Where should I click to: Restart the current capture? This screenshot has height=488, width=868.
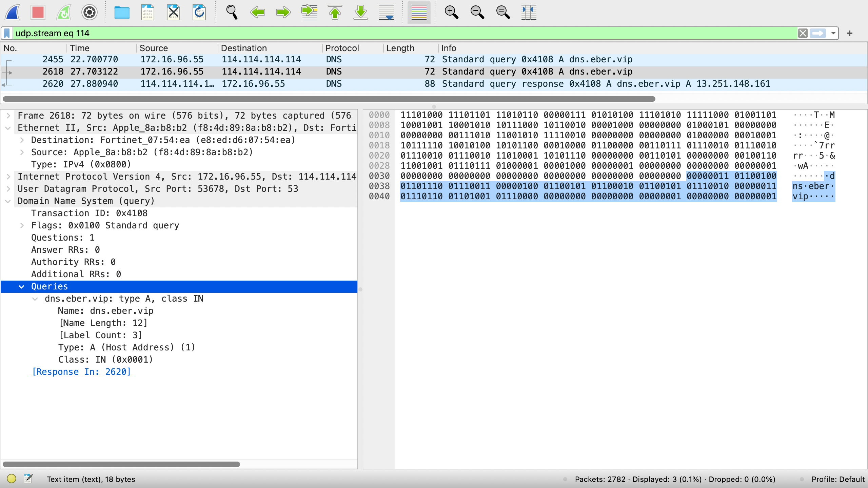(x=64, y=13)
